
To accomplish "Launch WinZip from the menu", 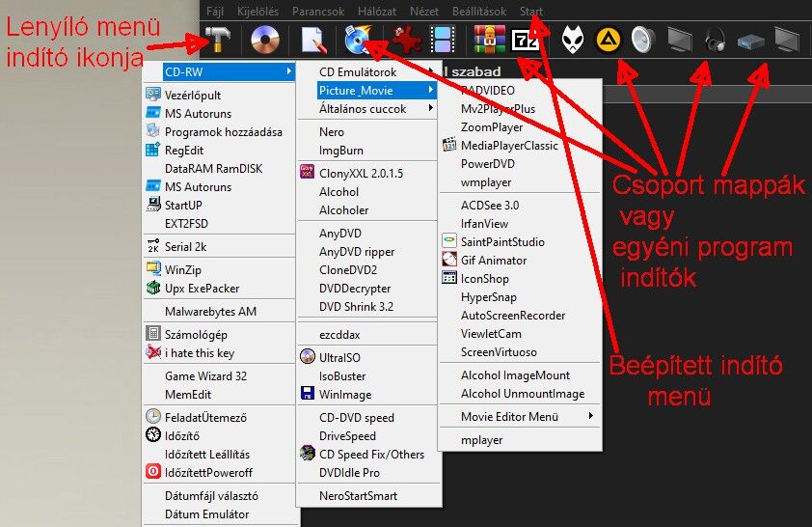I will 220,270.
